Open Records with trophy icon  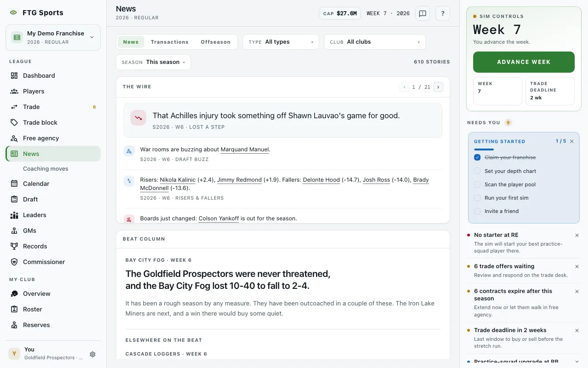click(53, 246)
